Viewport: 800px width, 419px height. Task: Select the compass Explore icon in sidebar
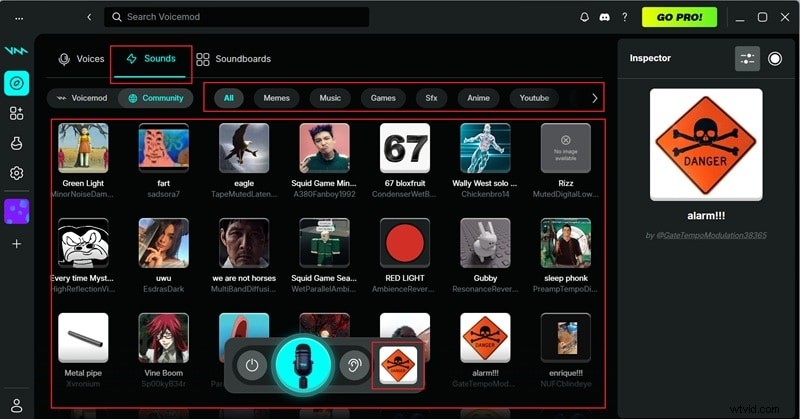click(16, 83)
